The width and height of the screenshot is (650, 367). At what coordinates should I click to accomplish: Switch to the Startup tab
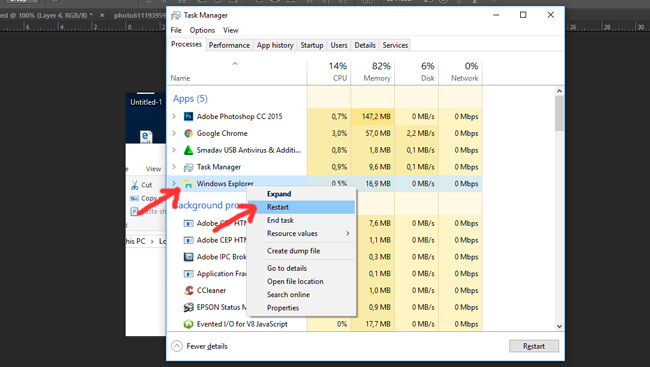click(312, 45)
